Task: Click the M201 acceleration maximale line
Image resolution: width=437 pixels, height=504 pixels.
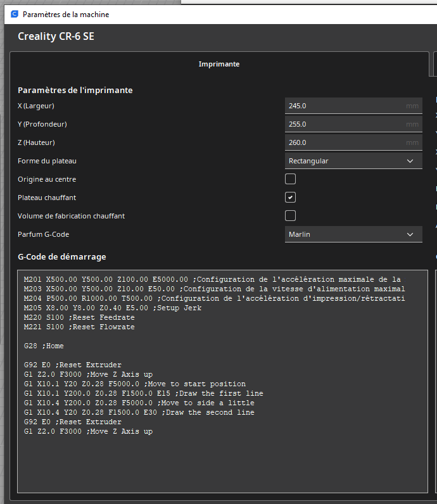Action: pyautogui.click(x=212, y=279)
